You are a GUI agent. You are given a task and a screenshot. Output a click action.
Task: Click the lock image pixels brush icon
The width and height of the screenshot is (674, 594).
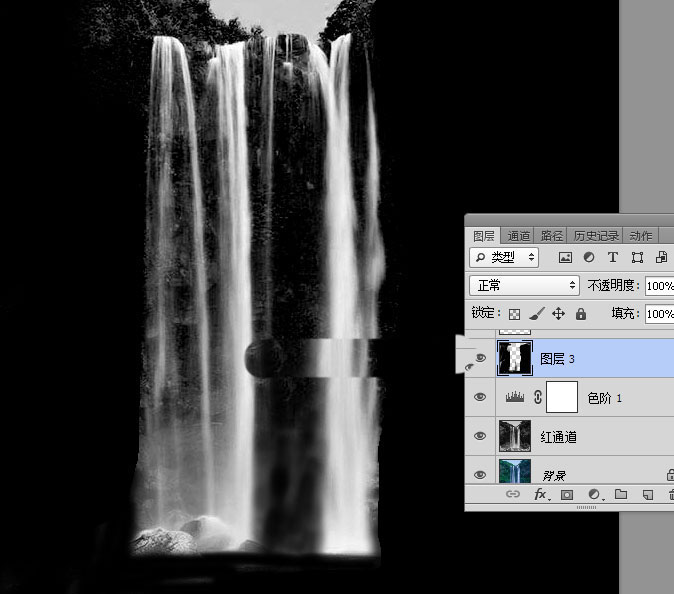click(x=537, y=314)
